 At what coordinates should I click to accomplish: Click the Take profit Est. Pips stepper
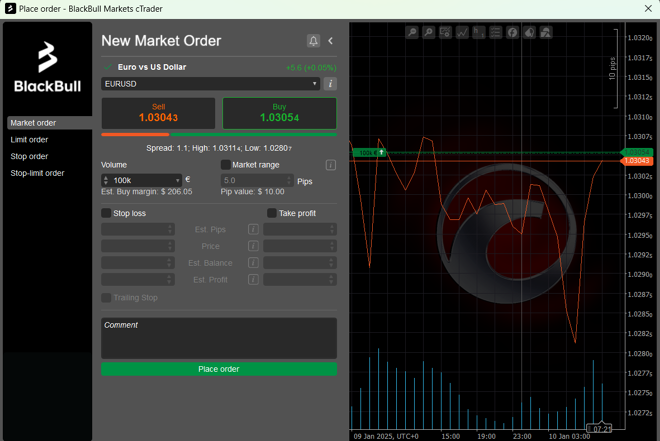(332, 229)
